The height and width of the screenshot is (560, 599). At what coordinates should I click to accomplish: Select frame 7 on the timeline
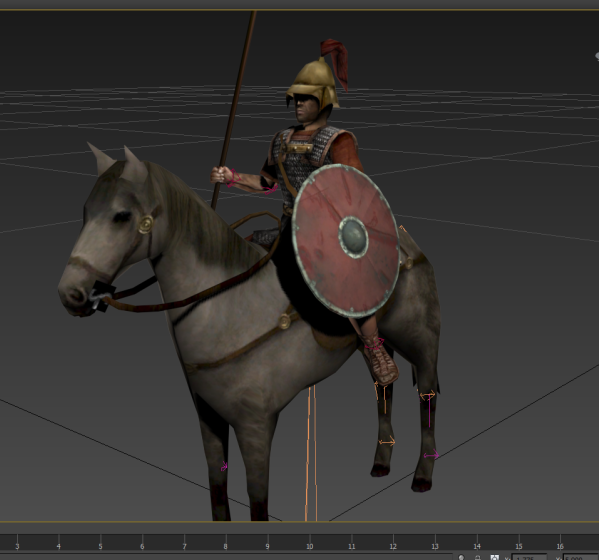(x=184, y=546)
